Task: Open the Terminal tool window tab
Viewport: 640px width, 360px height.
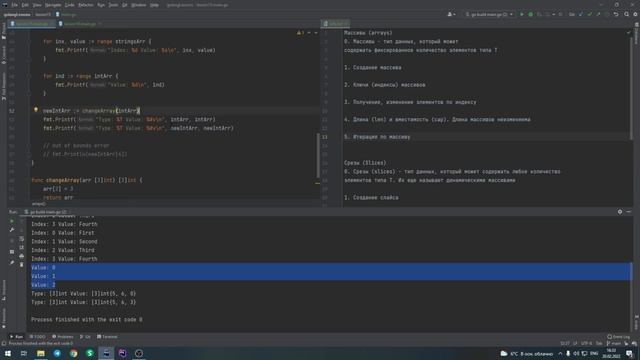Action: (107, 337)
